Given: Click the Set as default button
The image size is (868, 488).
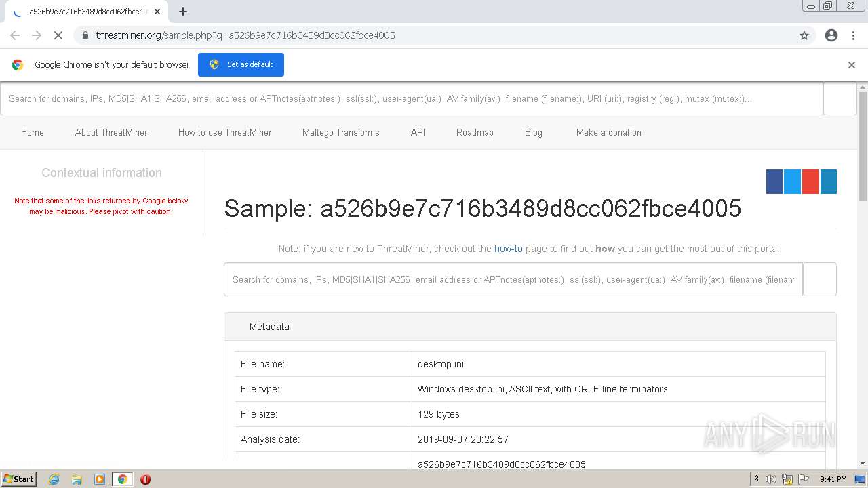Looking at the screenshot, I should click(x=241, y=64).
